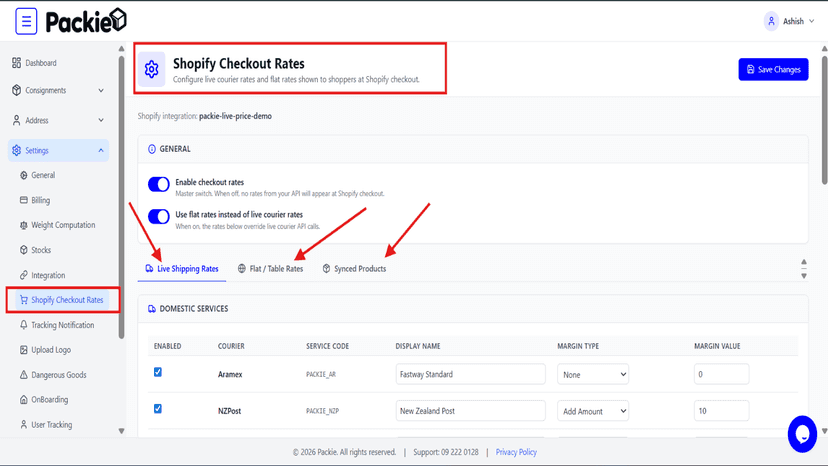Switch to Synced Products tab

point(354,268)
